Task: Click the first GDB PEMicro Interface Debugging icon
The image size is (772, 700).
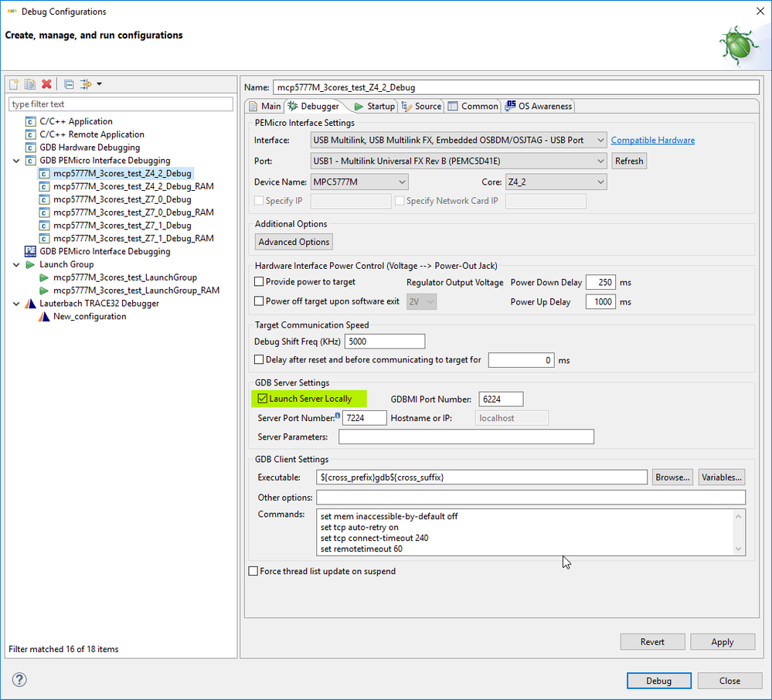Action: pyautogui.click(x=31, y=161)
